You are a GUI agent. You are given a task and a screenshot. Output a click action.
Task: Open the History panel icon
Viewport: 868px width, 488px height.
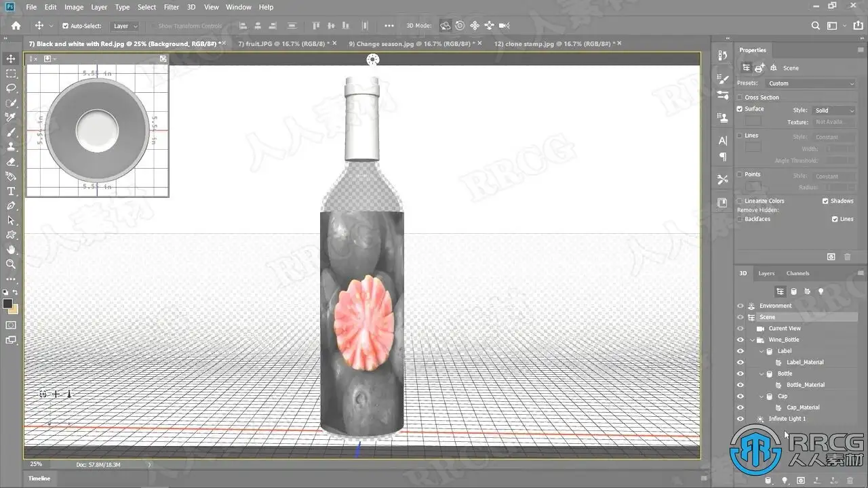point(723,56)
